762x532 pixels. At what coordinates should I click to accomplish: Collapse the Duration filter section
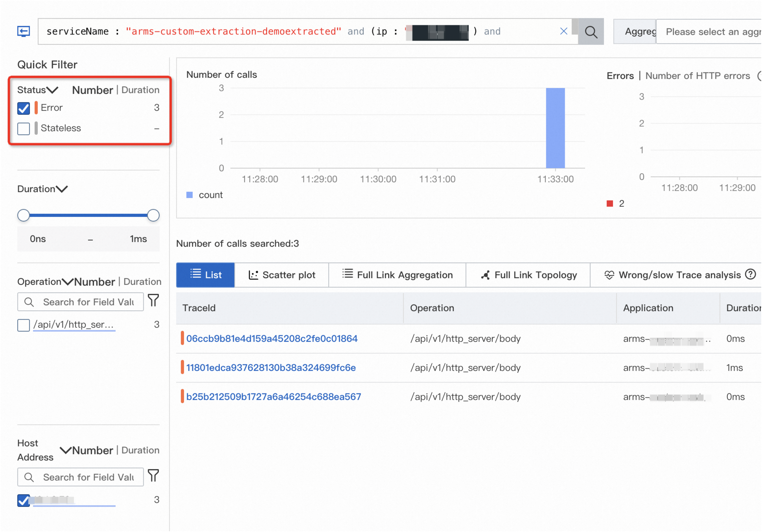pyautogui.click(x=62, y=189)
